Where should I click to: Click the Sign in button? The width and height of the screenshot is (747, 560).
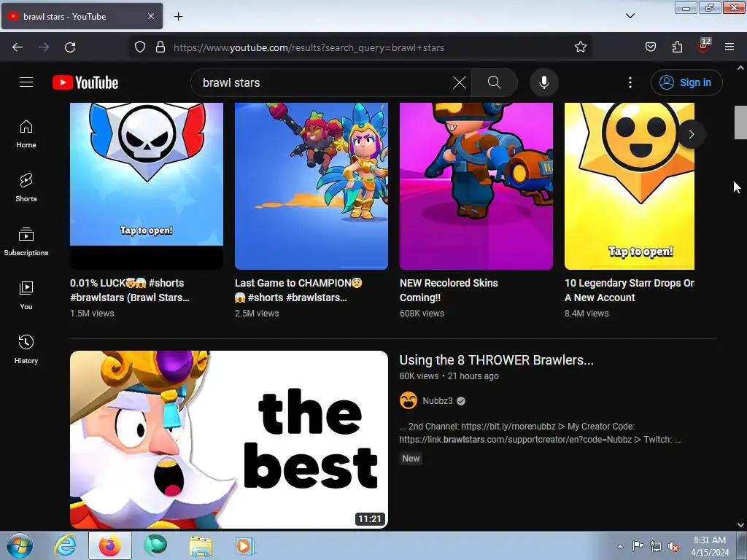[x=686, y=82]
